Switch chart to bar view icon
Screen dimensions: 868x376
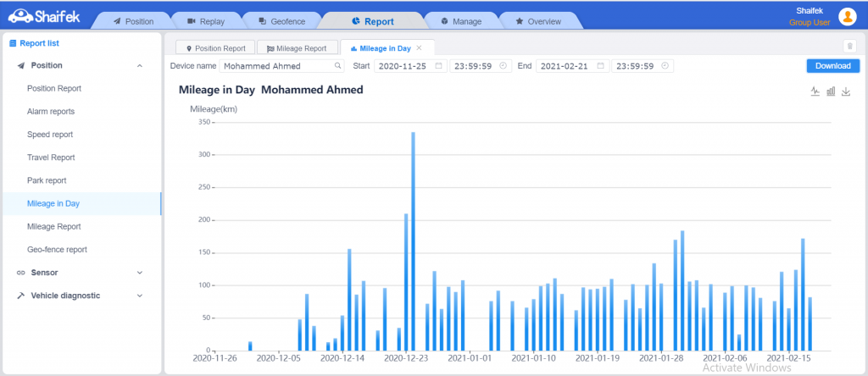click(831, 91)
